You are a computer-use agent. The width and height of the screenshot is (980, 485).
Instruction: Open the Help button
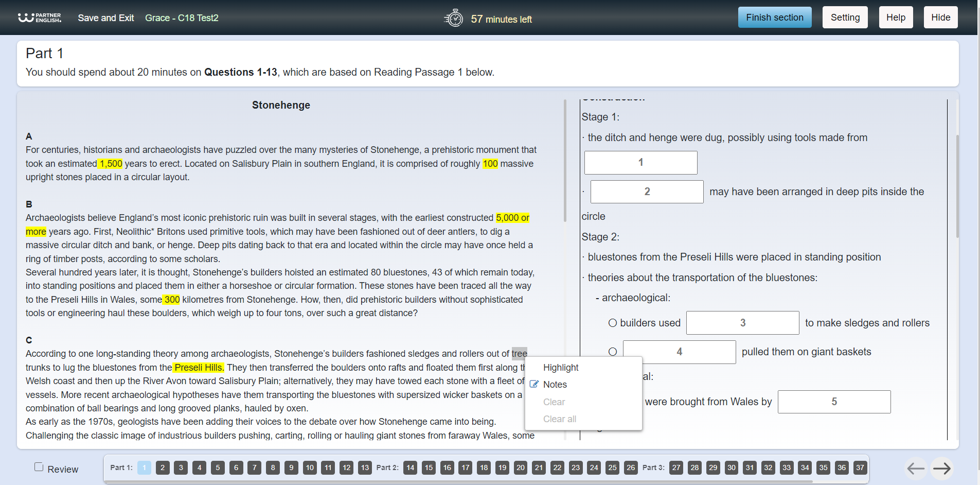(x=896, y=18)
